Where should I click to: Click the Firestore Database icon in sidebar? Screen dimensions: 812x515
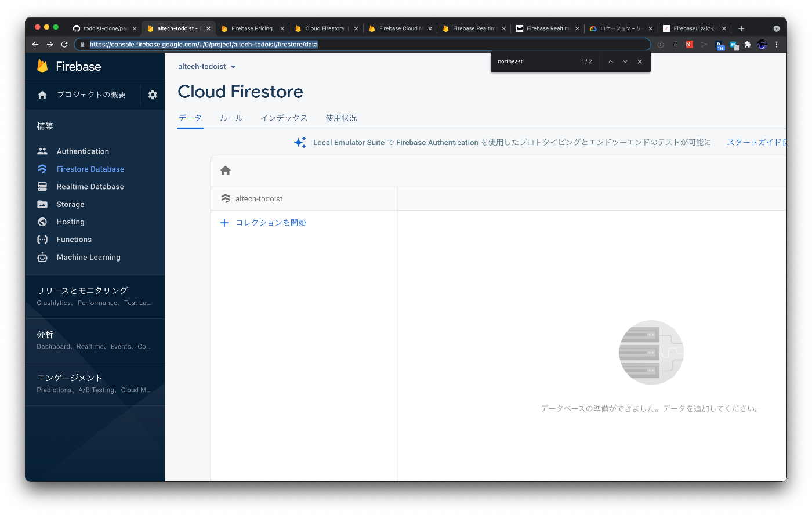click(x=42, y=169)
